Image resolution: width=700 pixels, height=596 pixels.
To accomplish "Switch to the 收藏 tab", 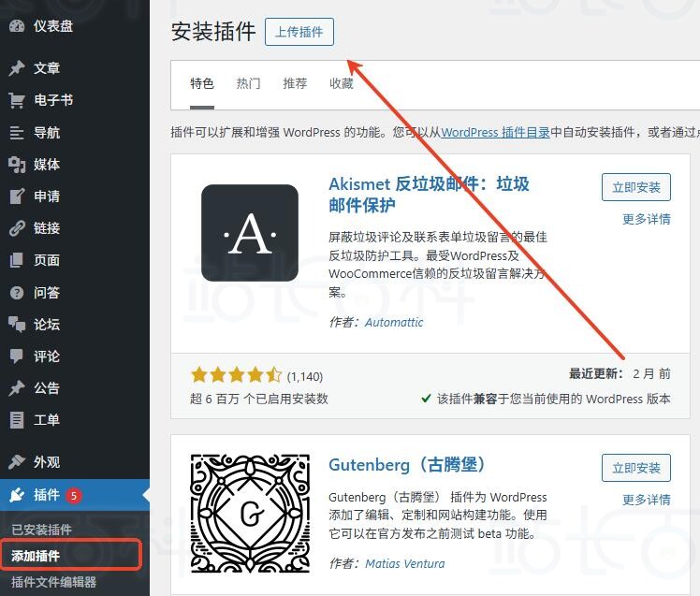I will tap(341, 83).
